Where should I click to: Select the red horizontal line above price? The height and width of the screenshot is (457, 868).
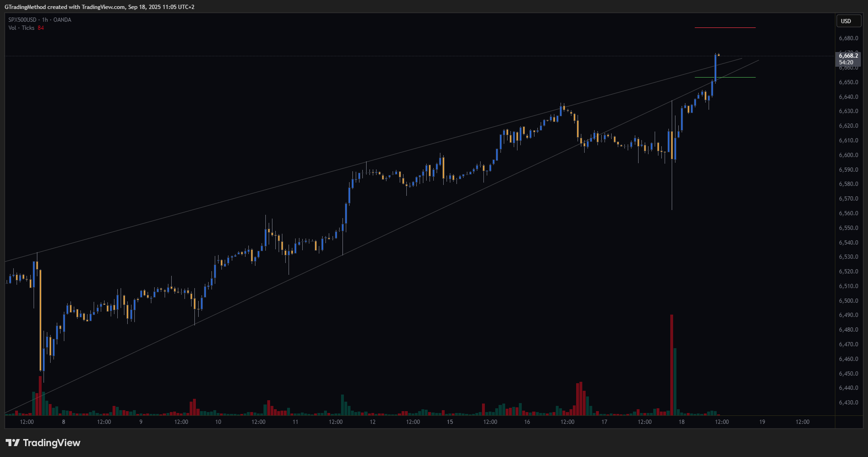tap(725, 28)
